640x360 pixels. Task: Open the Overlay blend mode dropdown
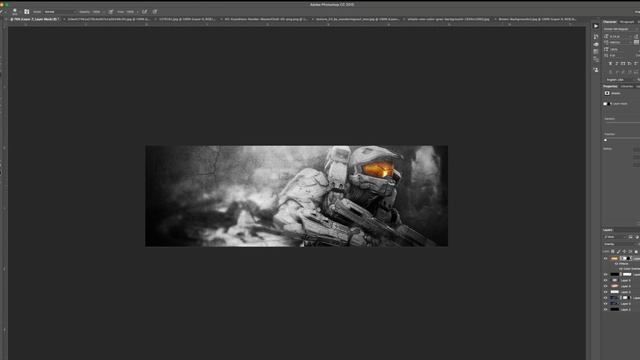621,244
